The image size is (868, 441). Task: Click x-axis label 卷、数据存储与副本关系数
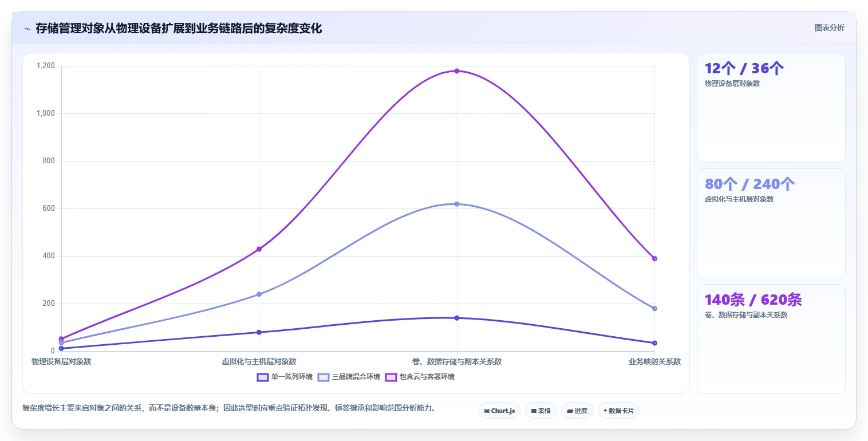[x=457, y=361]
